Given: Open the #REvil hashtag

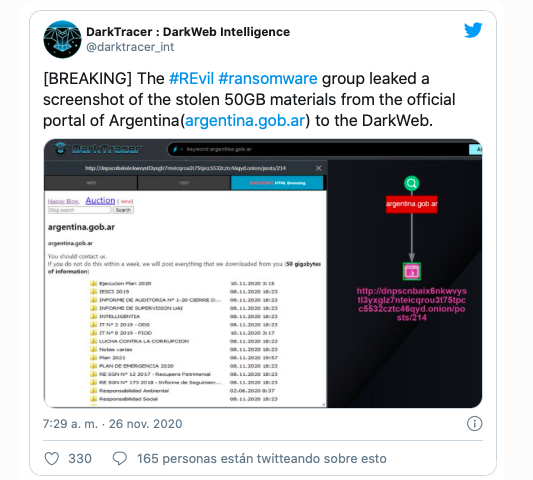Looking at the screenshot, I should [191, 79].
